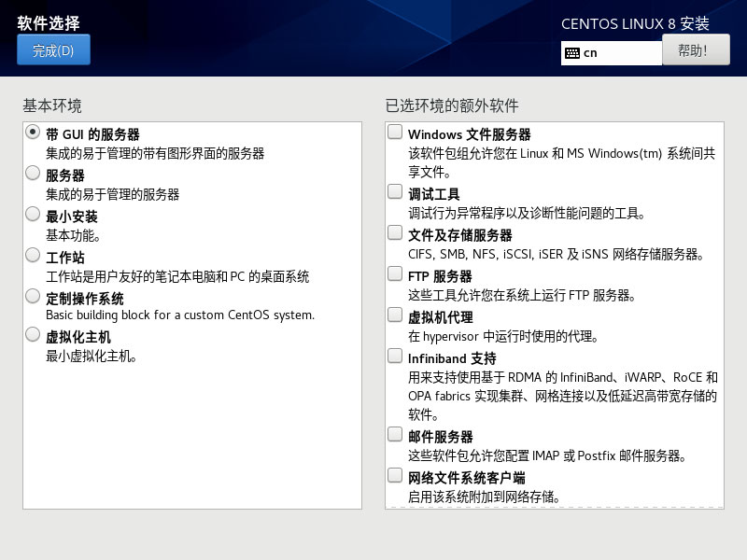Click the 文件及存储服务器 label text
This screenshot has height=560, width=747.
click(460, 235)
